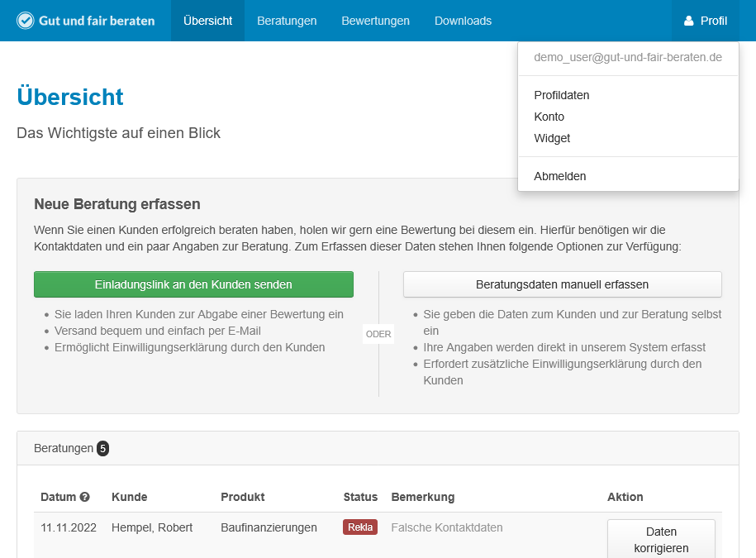
Task: Click the Gut und fair beraten brand name
Action: (97, 21)
